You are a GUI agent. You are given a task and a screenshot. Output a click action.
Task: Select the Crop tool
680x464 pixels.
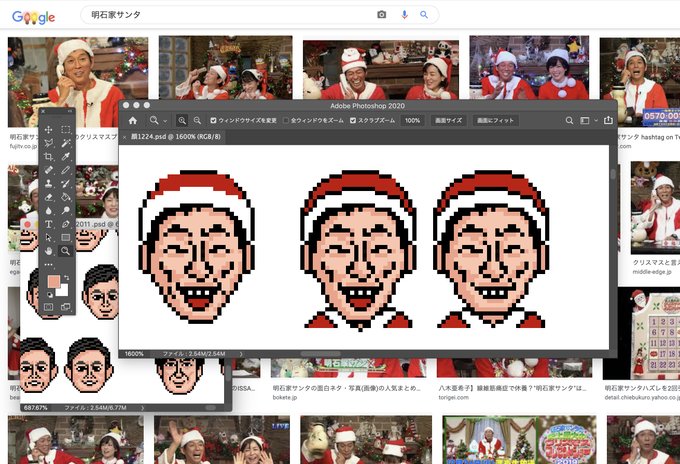click(x=49, y=157)
